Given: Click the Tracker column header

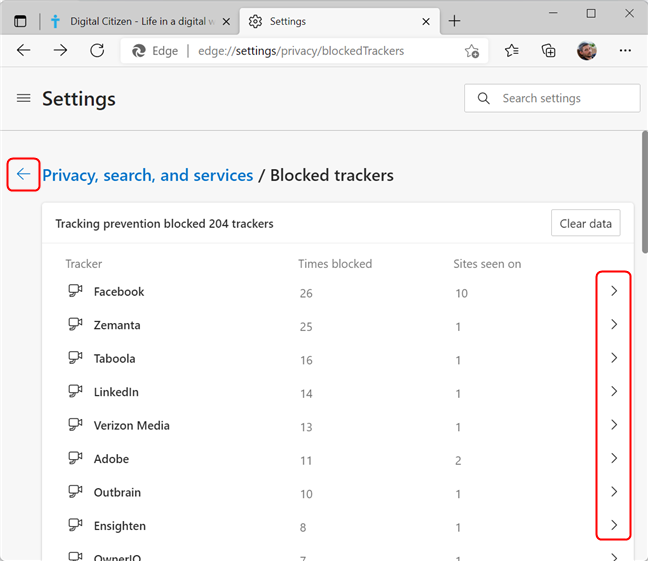Looking at the screenshot, I should coord(83,264).
